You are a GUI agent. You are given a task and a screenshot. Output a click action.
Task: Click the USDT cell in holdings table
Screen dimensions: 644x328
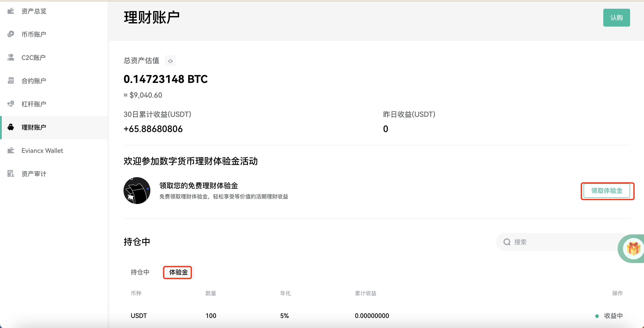139,316
